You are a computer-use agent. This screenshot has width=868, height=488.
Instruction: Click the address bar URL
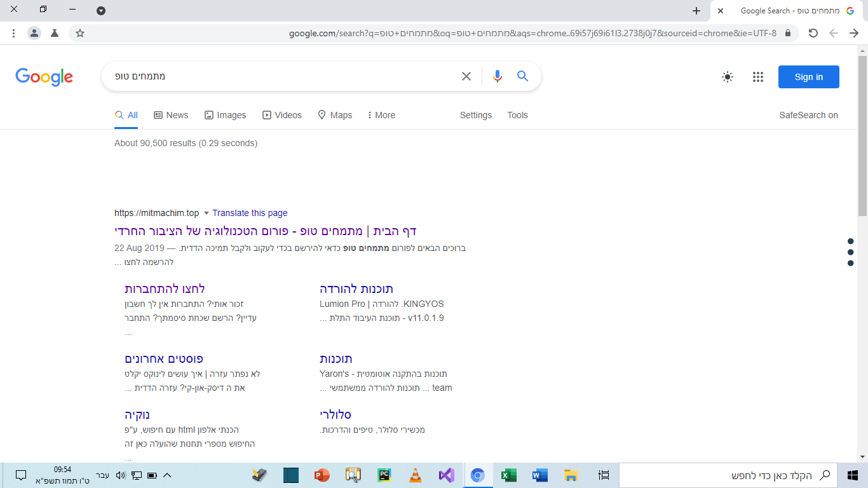click(532, 33)
